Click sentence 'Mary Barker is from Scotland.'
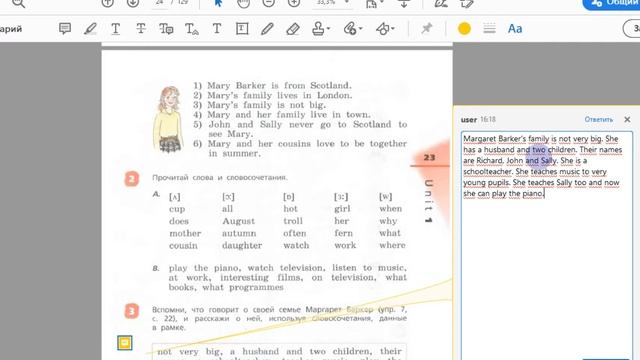640x360 pixels. 279,86
